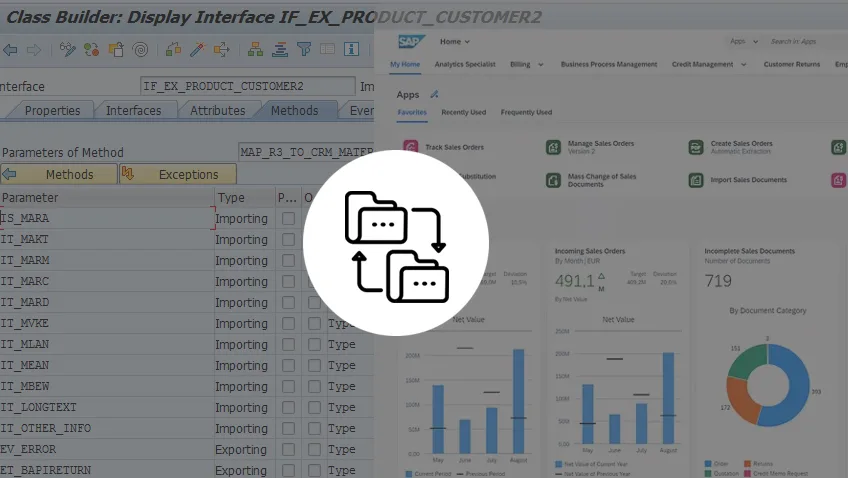Tick the O checkbox in the EV_ERROR row
The height and width of the screenshot is (478, 848).
tap(314, 449)
